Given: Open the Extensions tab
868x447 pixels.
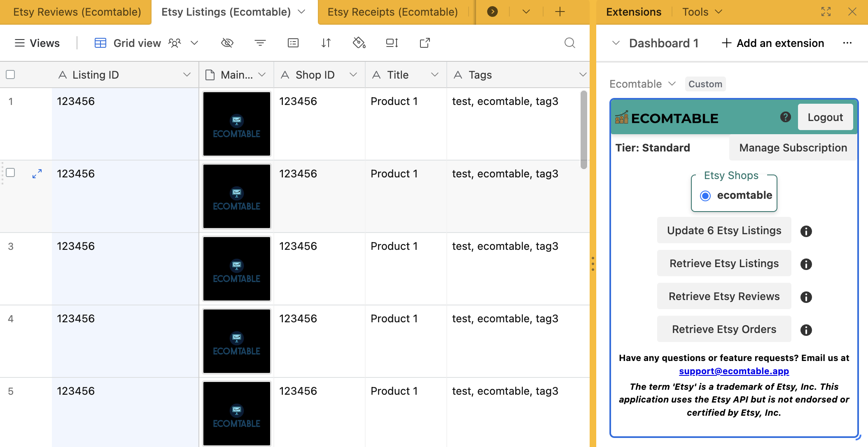Looking at the screenshot, I should tap(634, 12).
